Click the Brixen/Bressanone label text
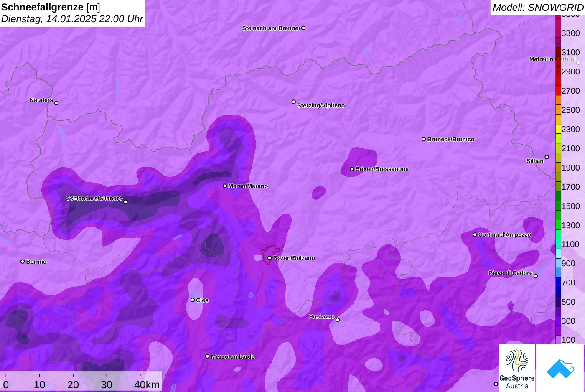Viewport: 585px width, 392px height. (x=382, y=169)
